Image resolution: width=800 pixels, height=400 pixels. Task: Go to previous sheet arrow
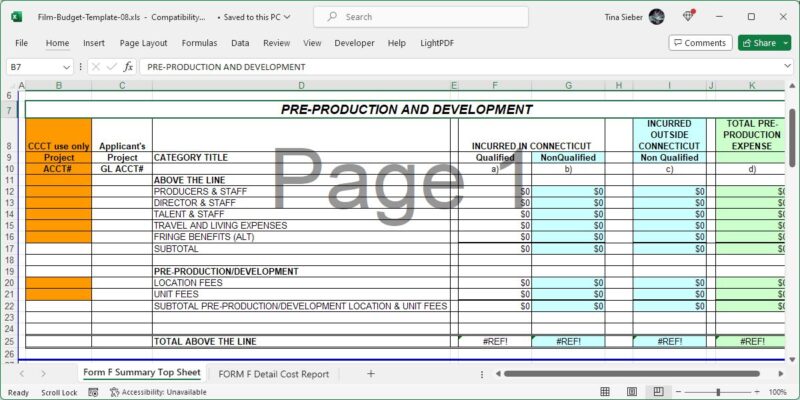(x=21, y=374)
